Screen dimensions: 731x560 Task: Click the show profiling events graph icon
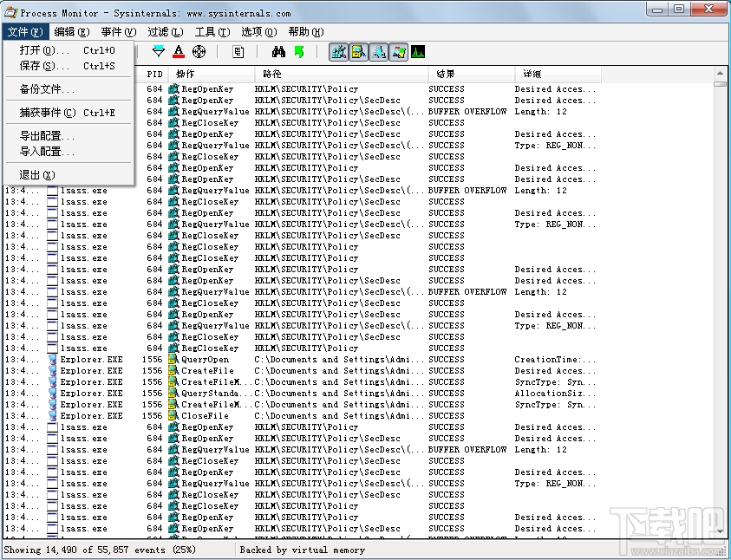(417, 52)
